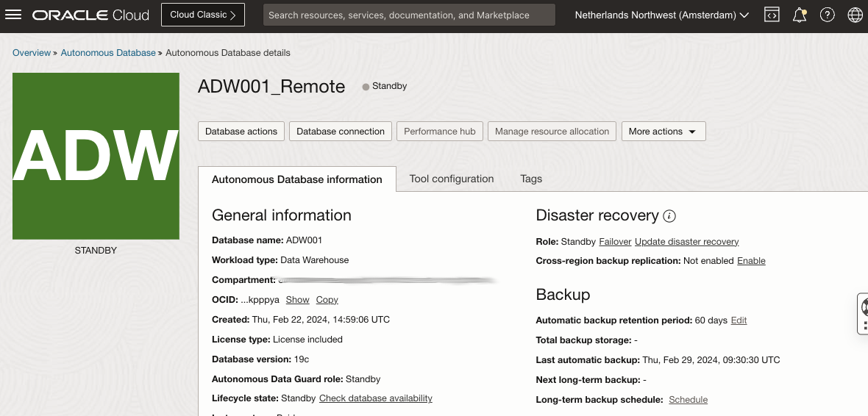Image resolution: width=868 pixels, height=416 pixels.
Task: Click the Standby status indicator
Action: tap(385, 86)
